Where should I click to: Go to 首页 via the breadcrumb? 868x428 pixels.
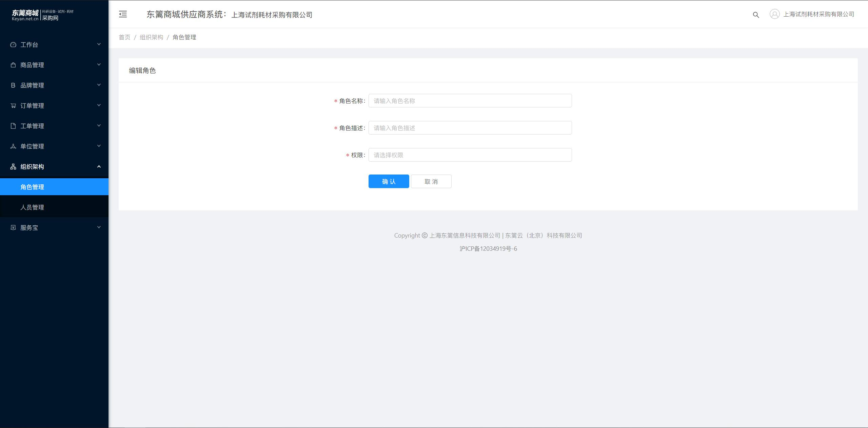coord(124,37)
